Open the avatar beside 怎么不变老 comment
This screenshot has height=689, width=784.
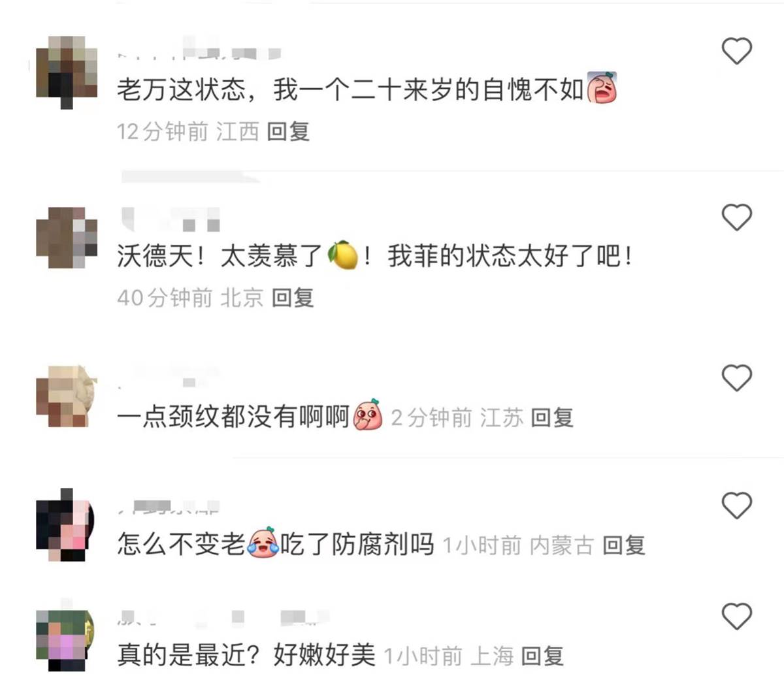pyautogui.click(x=65, y=525)
